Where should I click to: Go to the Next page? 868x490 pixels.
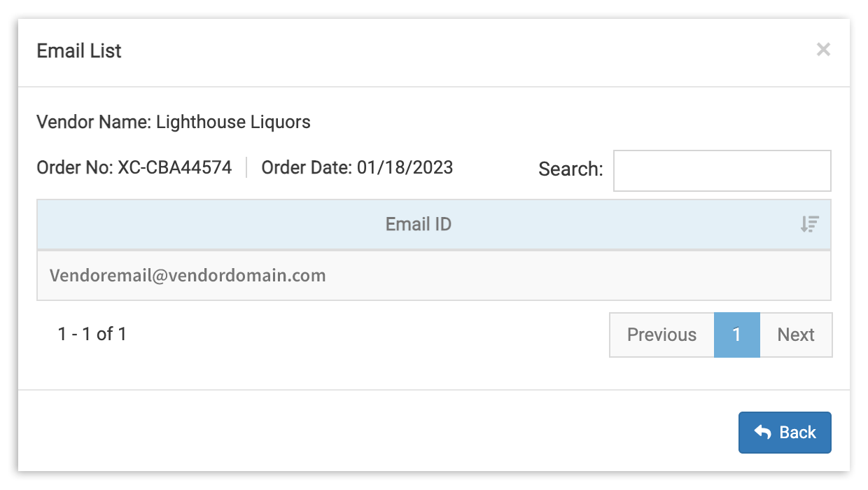[796, 335]
